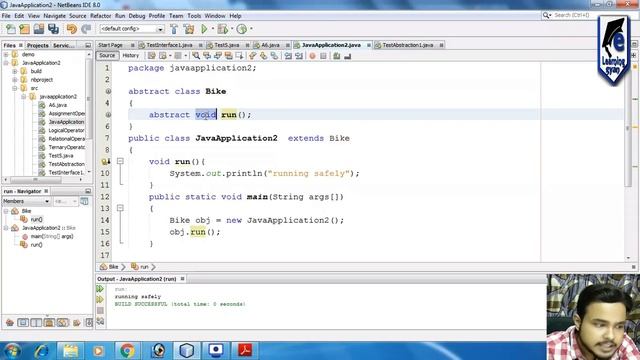Expand the build folder node
This screenshot has height=360, width=640.
coord(15,71)
